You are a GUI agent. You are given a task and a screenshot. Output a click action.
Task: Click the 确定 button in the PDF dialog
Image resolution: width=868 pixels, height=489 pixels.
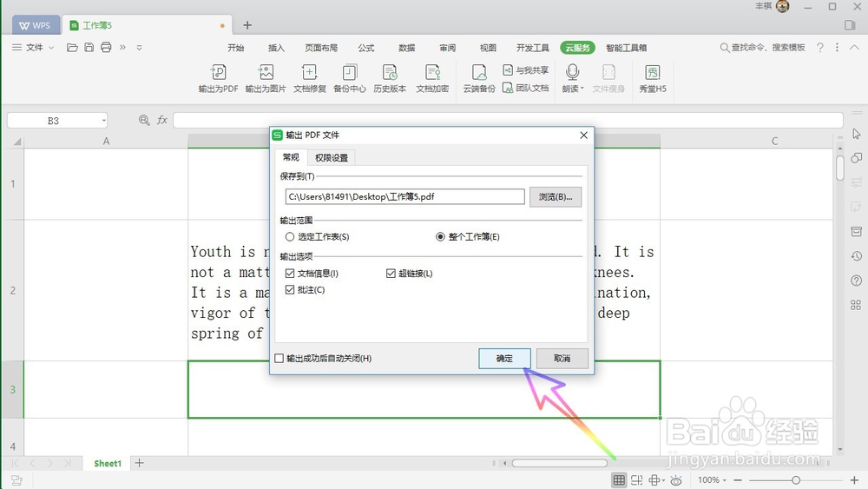504,359
